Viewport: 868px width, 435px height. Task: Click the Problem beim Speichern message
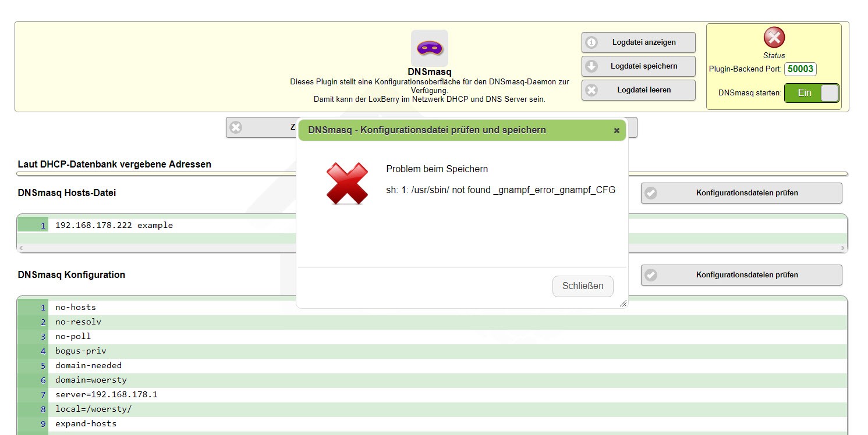(437, 169)
